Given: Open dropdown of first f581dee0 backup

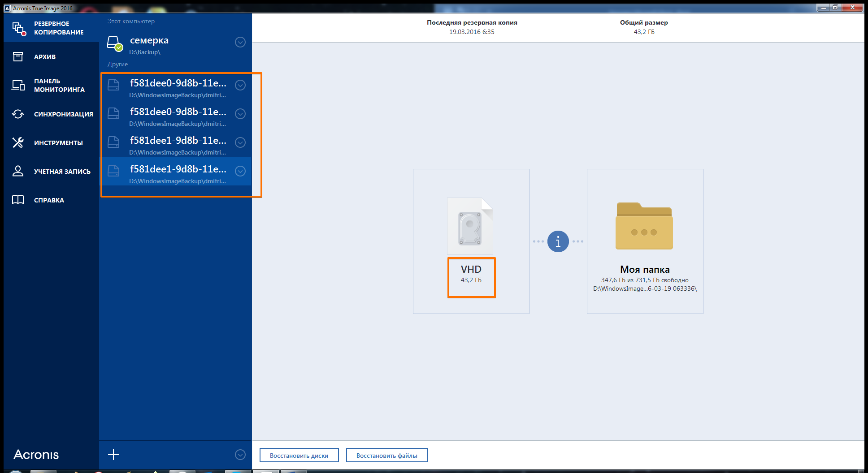Looking at the screenshot, I should coord(240,85).
